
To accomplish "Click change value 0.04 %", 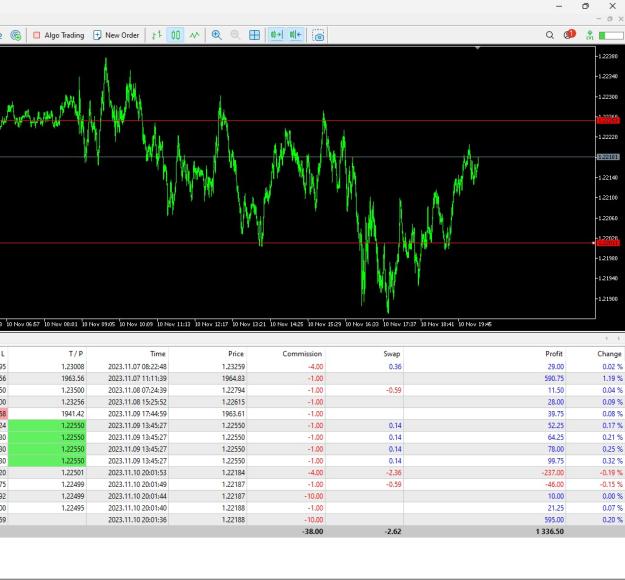I will [612, 390].
